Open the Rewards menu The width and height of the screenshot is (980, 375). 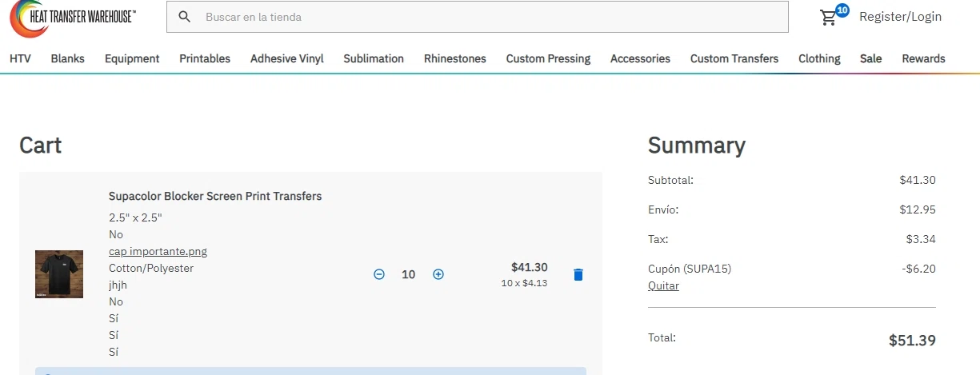[x=923, y=58]
